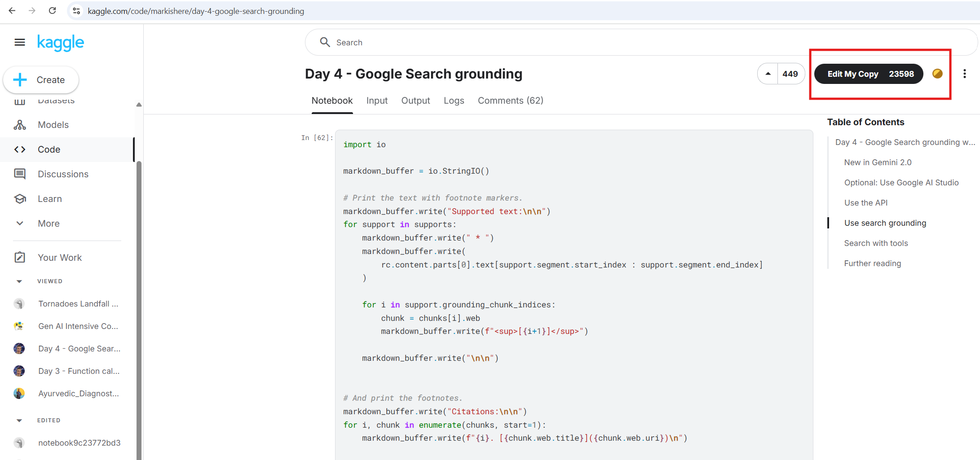980x460 pixels.
Task: Jump to Search with tools section
Action: [x=876, y=243]
